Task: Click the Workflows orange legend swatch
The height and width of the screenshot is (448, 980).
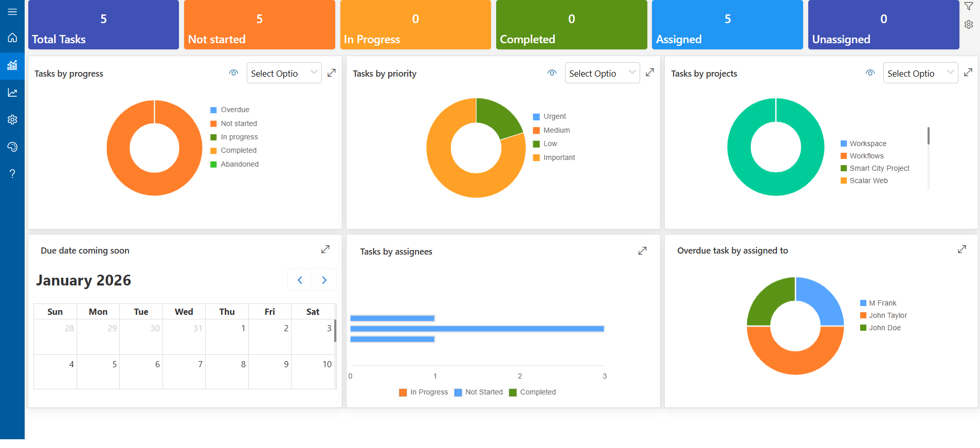Action: coord(844,156)
